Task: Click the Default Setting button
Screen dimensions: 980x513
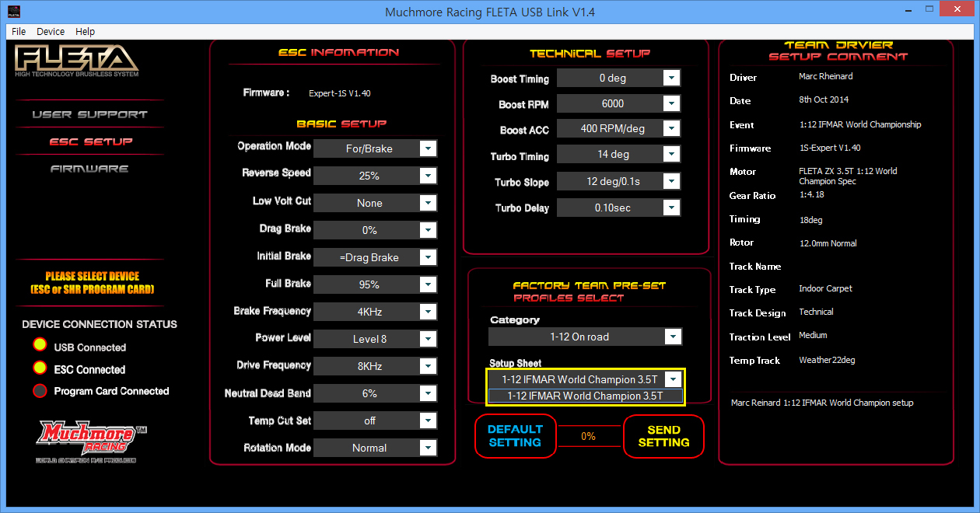Action: 515,436
